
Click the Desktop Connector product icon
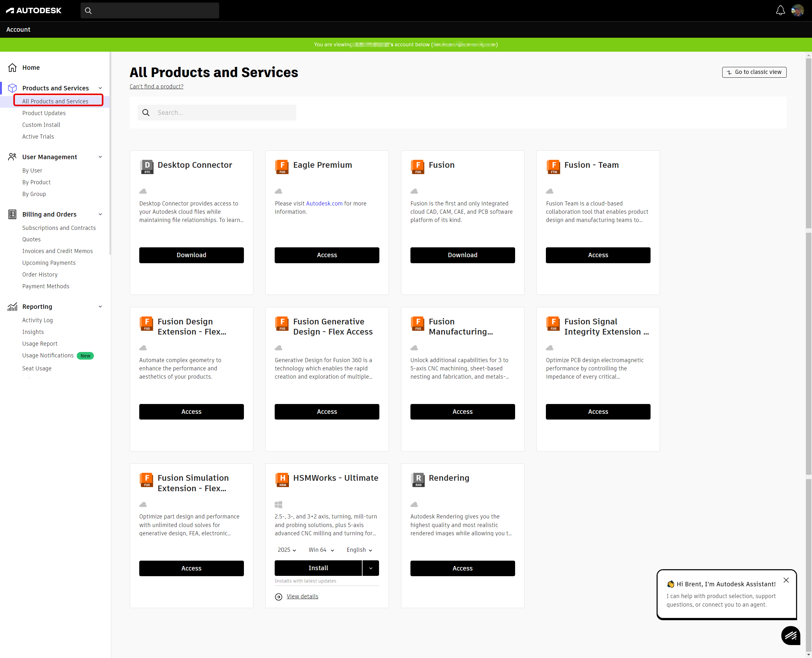click(147, 166)
